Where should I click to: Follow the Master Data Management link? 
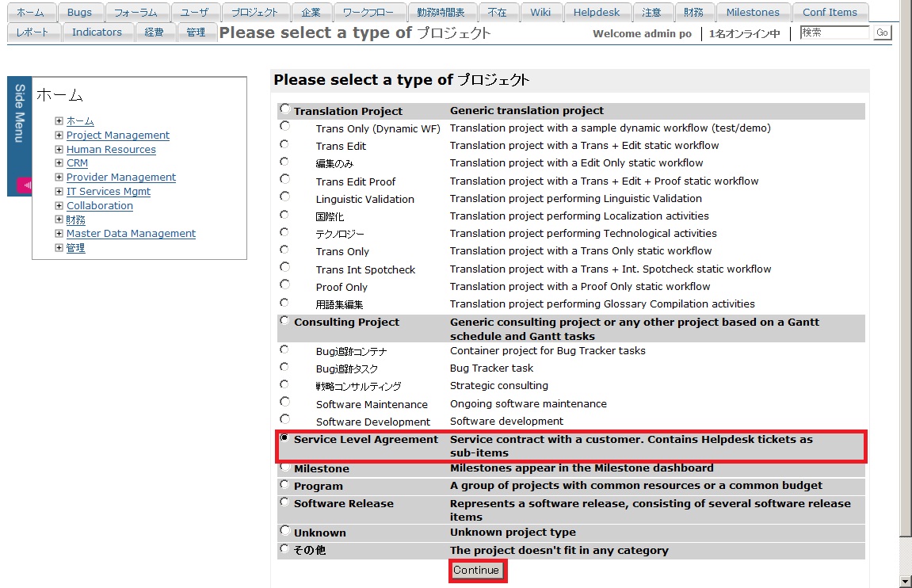[x=131, y=233]
